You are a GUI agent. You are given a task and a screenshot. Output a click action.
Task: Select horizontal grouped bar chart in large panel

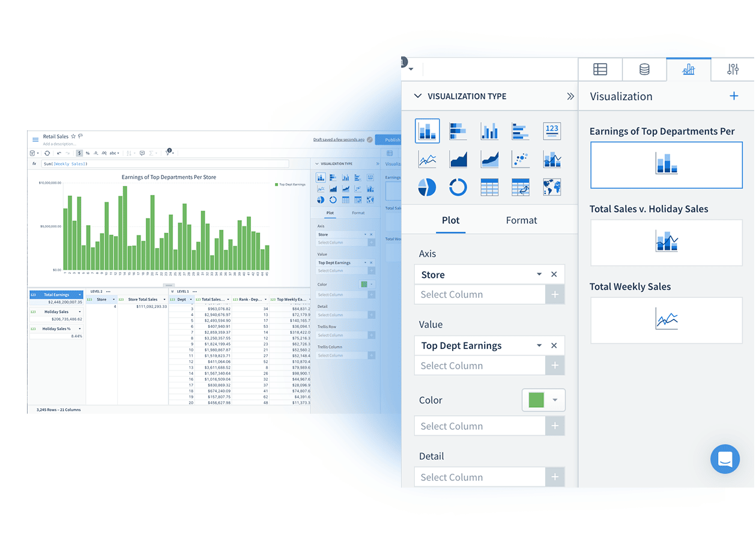tap(521, 131)
